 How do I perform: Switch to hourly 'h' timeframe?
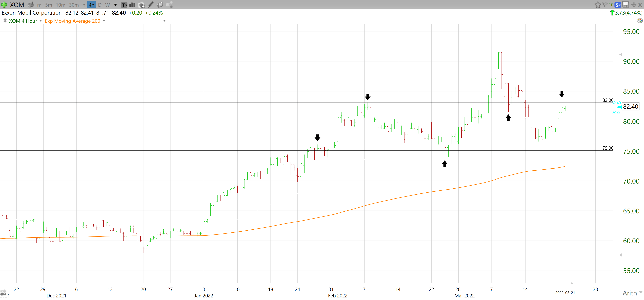coord(84,5)
